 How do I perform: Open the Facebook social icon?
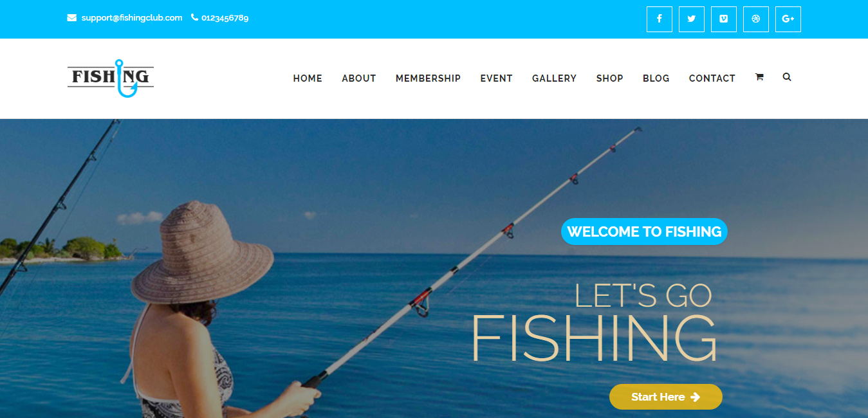pyautogui.click(x=660, y=19)
